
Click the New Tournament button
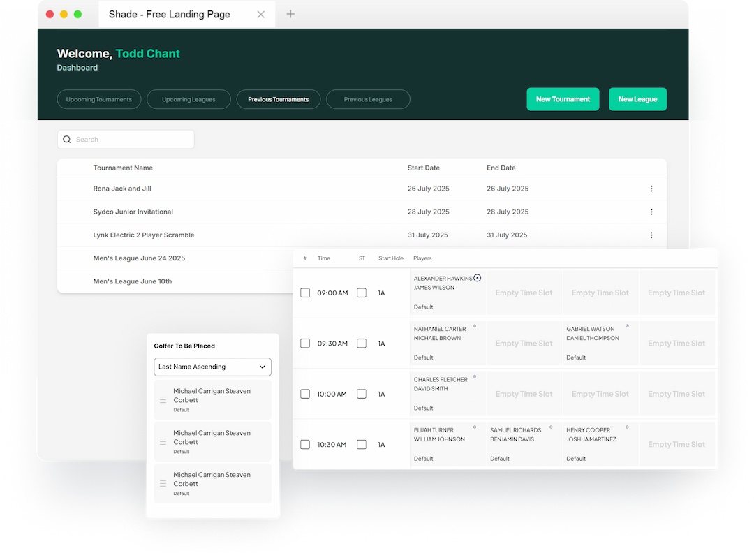click(563, 99)
